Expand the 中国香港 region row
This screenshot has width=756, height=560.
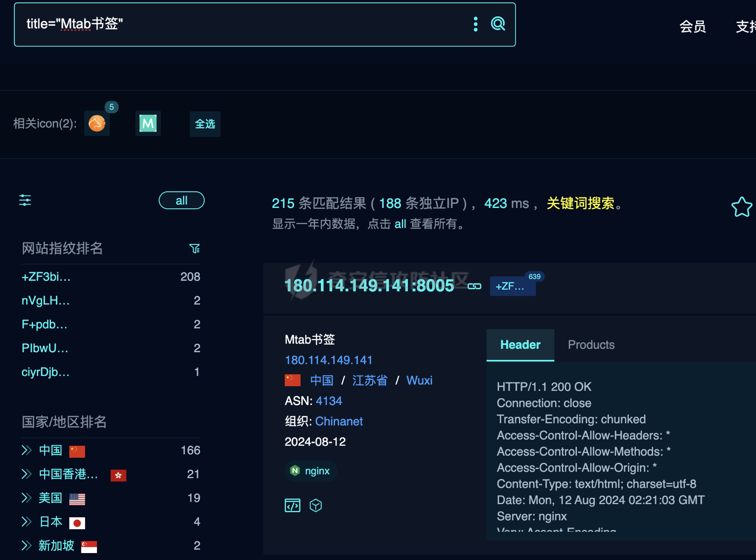click(27, 474)
